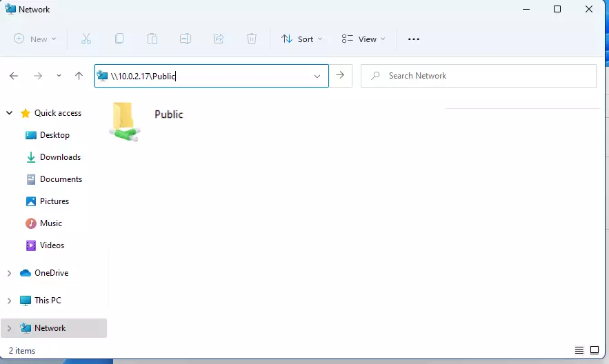Select OneDrive in the sidebar

tap(51, 273)
